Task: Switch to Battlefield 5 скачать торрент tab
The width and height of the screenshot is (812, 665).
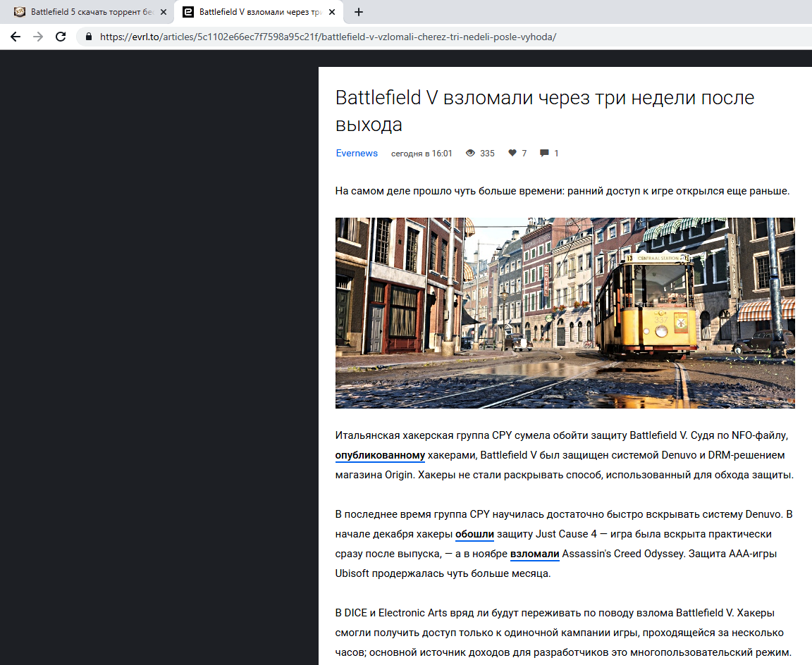Action: (87, 12)
